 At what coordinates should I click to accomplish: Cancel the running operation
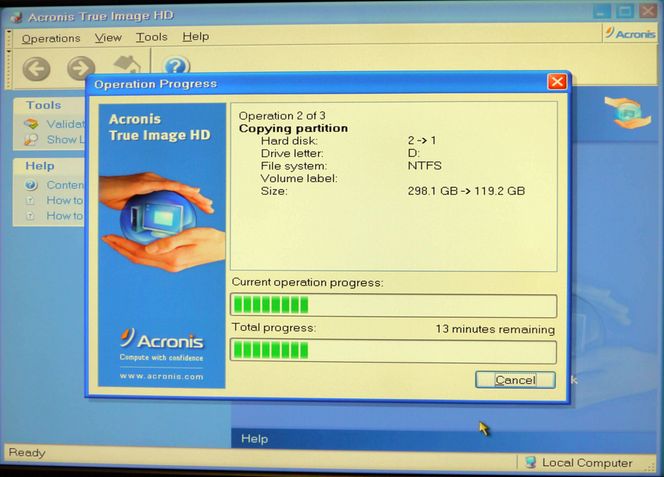point(515,380)
